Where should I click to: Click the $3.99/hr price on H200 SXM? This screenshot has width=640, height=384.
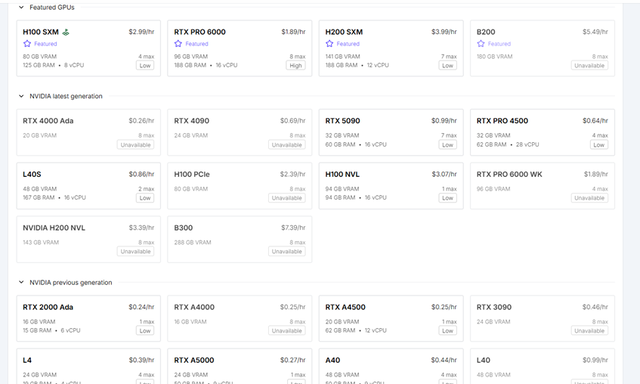tap(444, 32)
